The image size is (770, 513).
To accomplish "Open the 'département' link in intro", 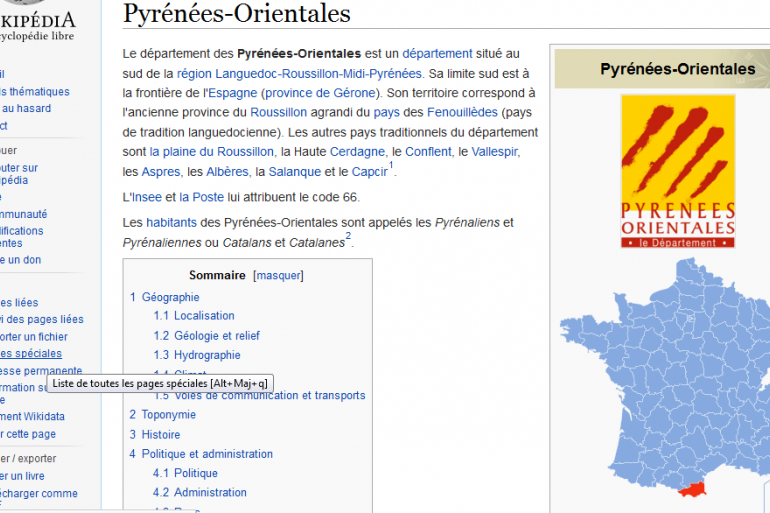I will tap(437, 53).
